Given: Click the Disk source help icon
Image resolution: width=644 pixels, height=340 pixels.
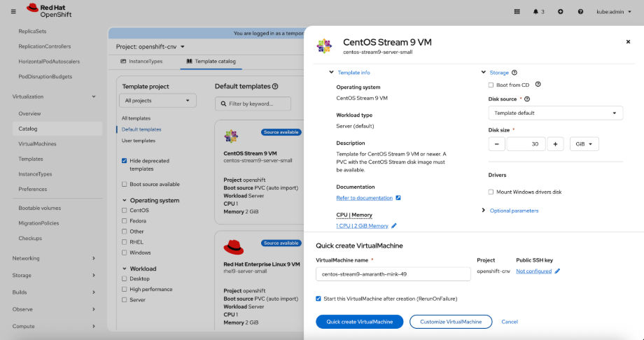Looking at the screenshot, I should pyautogui.click(x=527, y=99).
